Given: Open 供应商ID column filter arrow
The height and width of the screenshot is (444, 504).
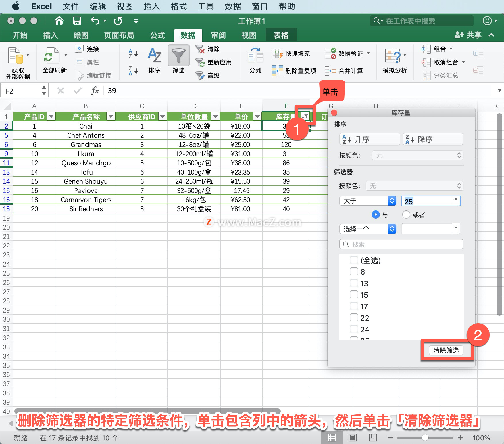Looking at the screenshot, I should (x=163, y=116).
